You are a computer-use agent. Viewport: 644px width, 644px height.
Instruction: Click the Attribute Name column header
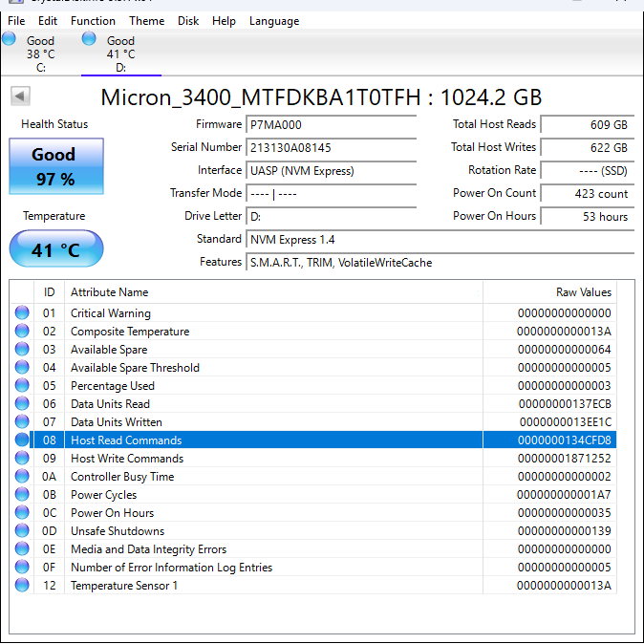click(x=273, y=292)
